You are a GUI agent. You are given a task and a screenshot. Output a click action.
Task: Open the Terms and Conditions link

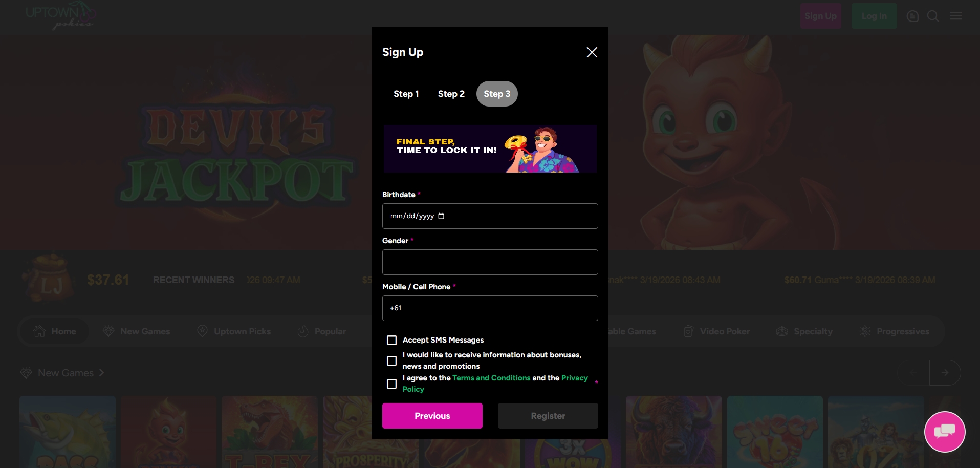point(491,378)
